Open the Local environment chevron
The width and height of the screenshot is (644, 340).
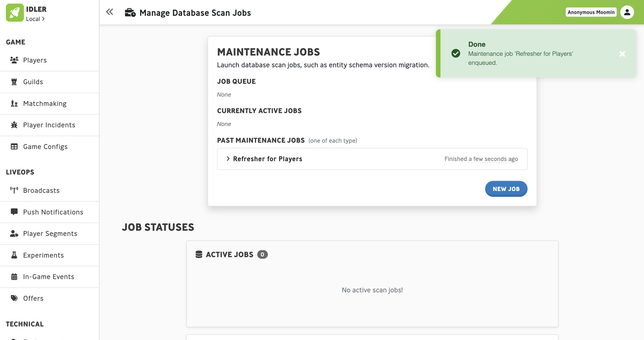pos(43,19)
